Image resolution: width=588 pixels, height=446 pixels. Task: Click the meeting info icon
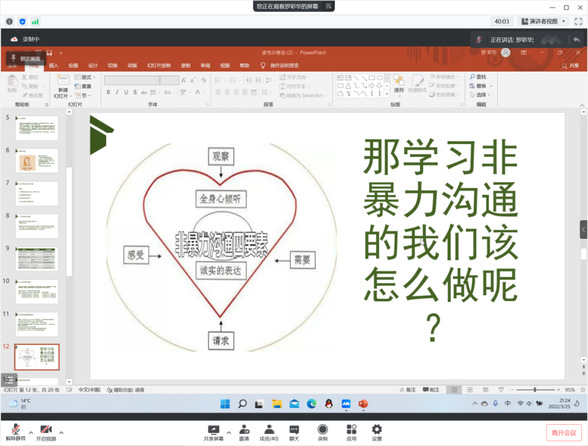pyautogui.click(x=9, y=22)
